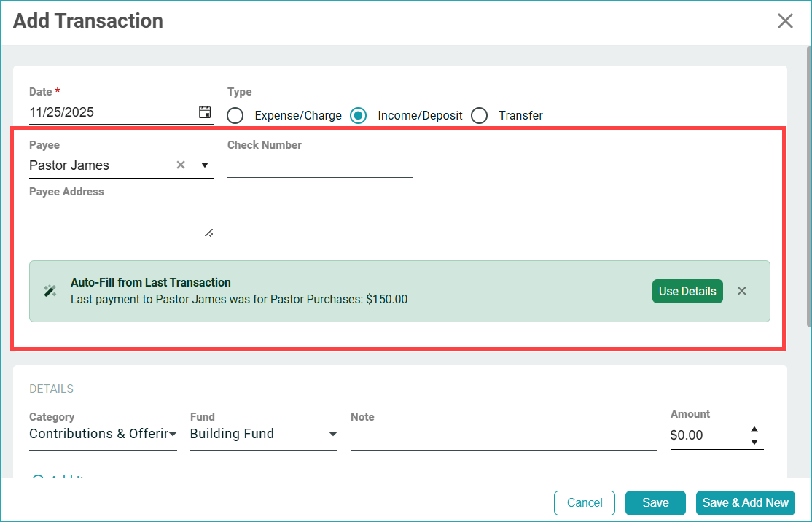Viewport: 812px width, 522px height.
Task: Select the Expense/Charge radio button
Action: coord(235,115)
